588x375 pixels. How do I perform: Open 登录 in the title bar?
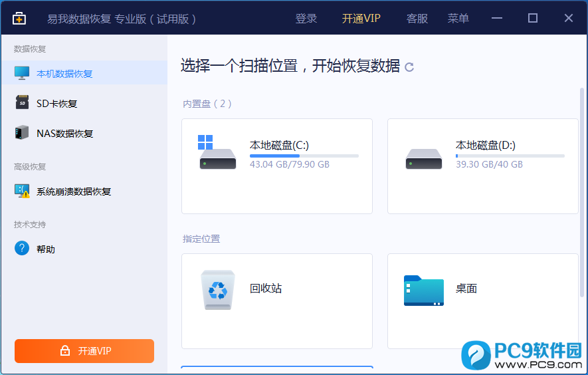tap(306, 19)
